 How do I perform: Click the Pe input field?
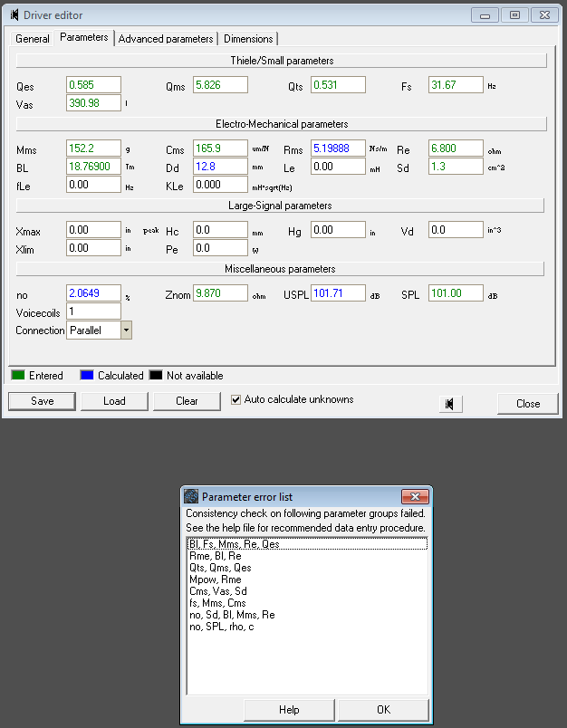point(220,248)
